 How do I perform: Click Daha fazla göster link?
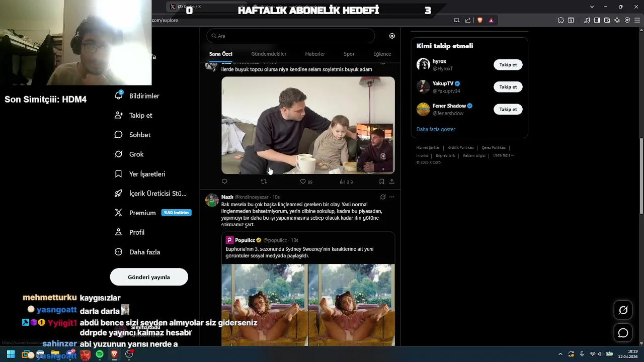tap(436, 129)
